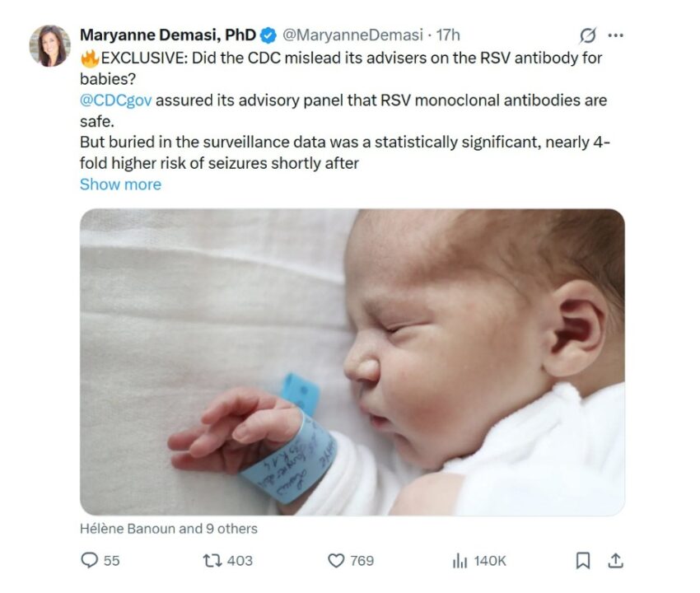Screen dimensions: 700x593
Task: Toggle the heart Like button
Action: (336, 561)
